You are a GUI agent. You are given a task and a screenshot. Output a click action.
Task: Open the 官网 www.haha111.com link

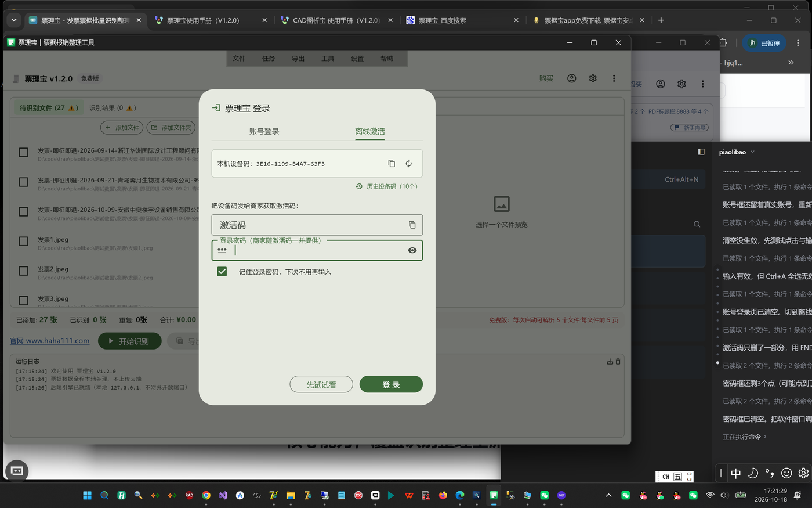pos(50,341)
